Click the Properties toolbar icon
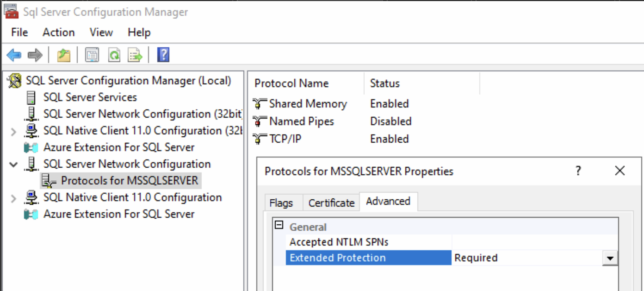 92,56
